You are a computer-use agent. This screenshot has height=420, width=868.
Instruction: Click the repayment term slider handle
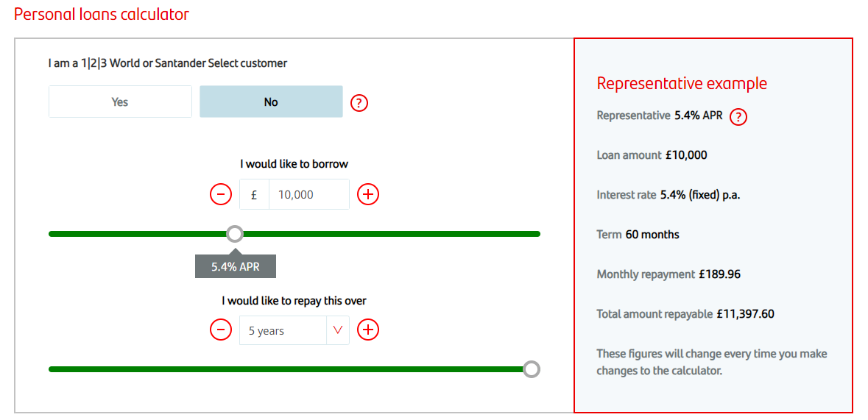click(x=532, y=369)
